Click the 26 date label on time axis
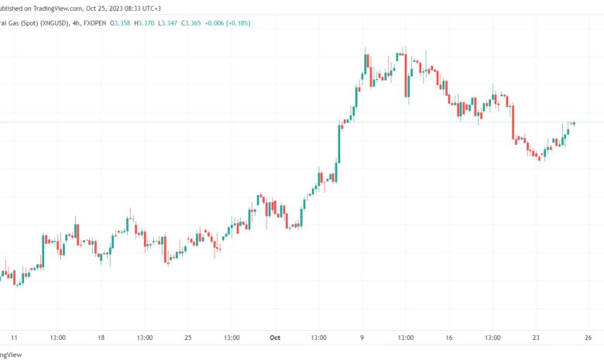The image size is (604, 364). (589, 338)
